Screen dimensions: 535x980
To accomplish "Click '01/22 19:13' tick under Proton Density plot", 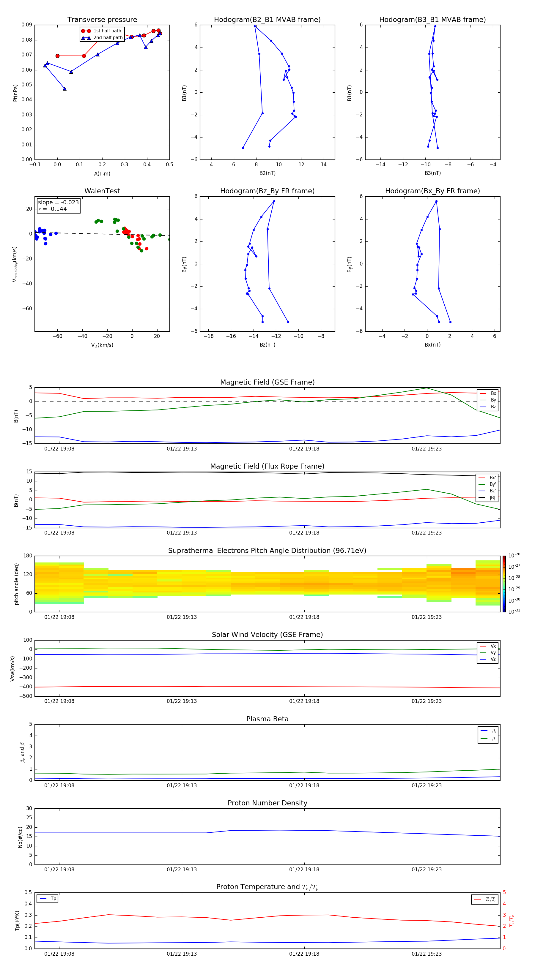I will pyautogui.click(x=182, y=870).
